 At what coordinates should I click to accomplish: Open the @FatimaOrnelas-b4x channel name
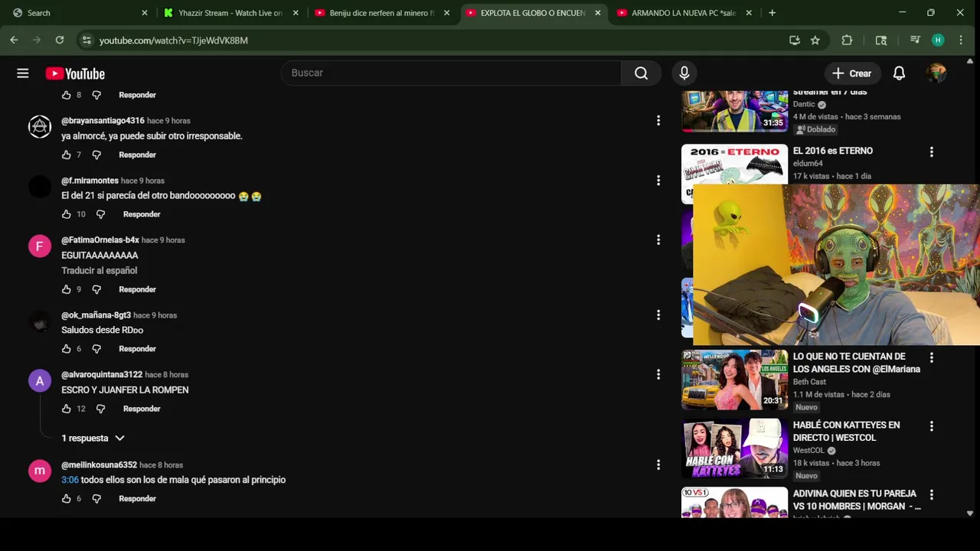click(100, 240)
